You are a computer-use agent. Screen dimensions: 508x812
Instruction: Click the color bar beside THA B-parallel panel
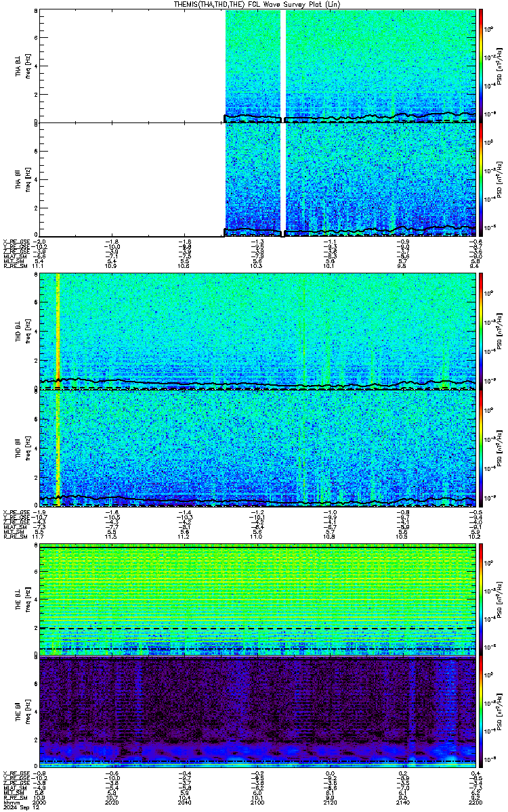(481, 179)
